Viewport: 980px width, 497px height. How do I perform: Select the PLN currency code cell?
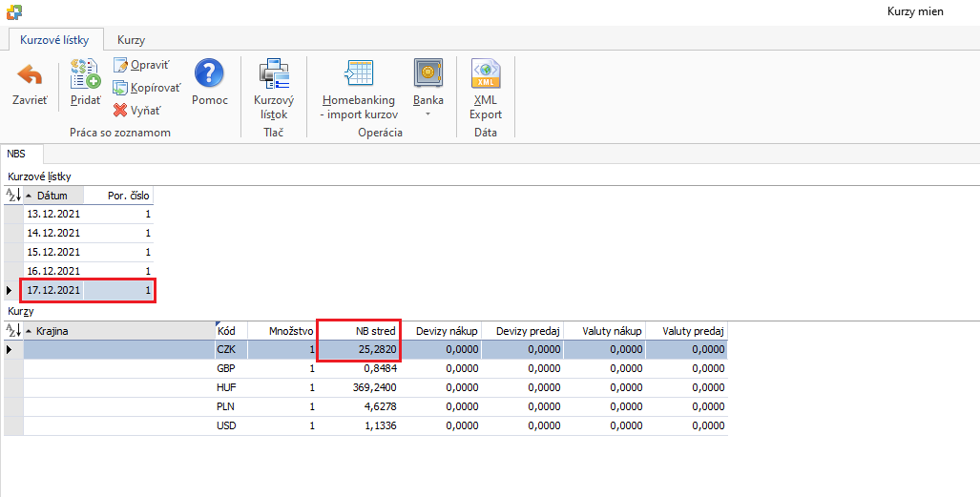231,406
